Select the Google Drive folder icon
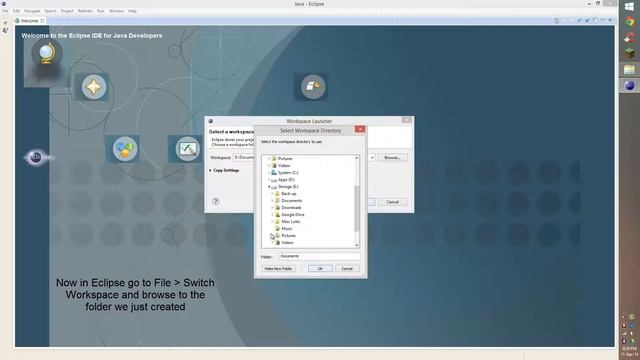This screenshot has width=640, height=360. pos(277,214)
